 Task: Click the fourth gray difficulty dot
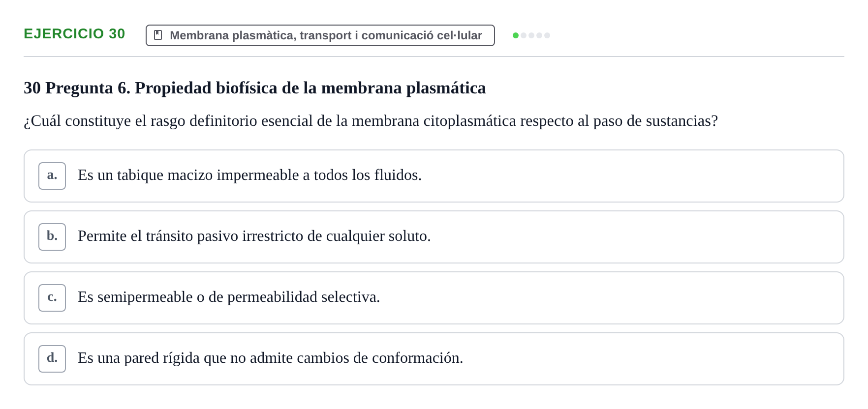(x=539, y=35)
